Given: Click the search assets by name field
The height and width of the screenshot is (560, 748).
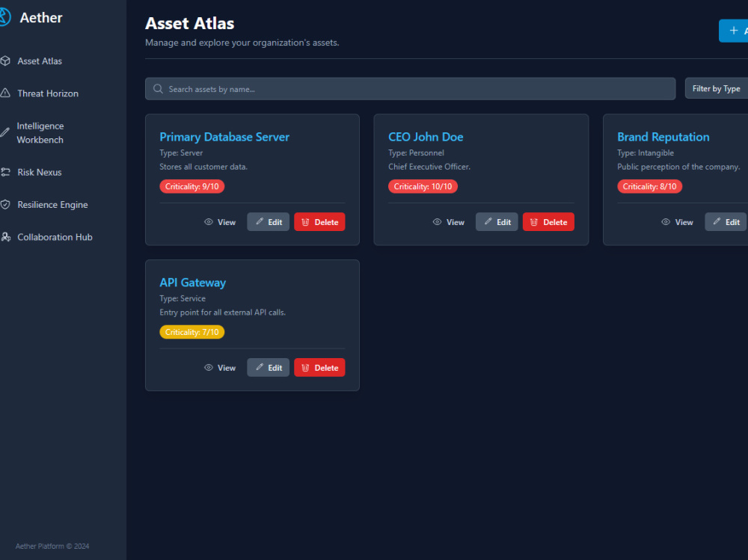Looking at the screenshot, I should pyautogui.click(x=410, y=89).
